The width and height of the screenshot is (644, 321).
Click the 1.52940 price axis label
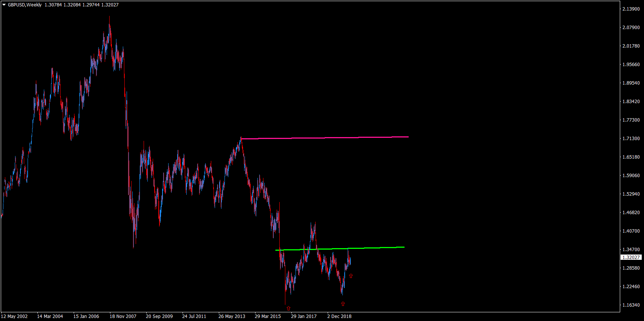(631, 194)
